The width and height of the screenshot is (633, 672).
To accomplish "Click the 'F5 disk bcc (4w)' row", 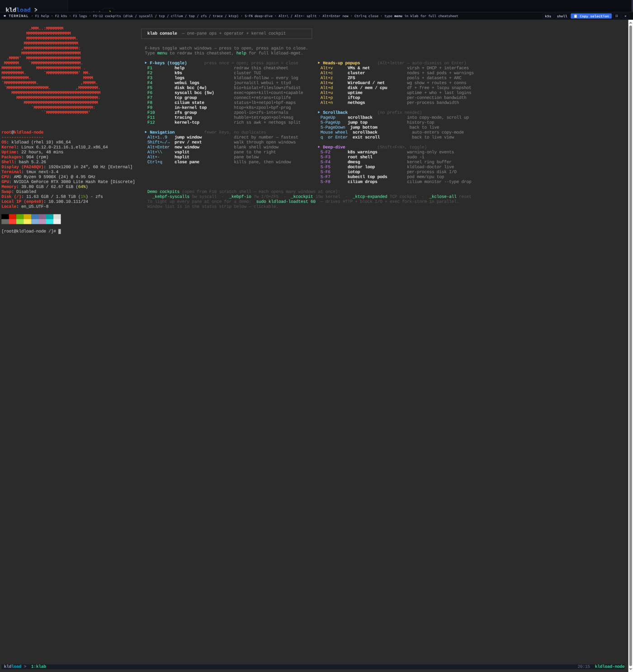I will coord(224,88).
